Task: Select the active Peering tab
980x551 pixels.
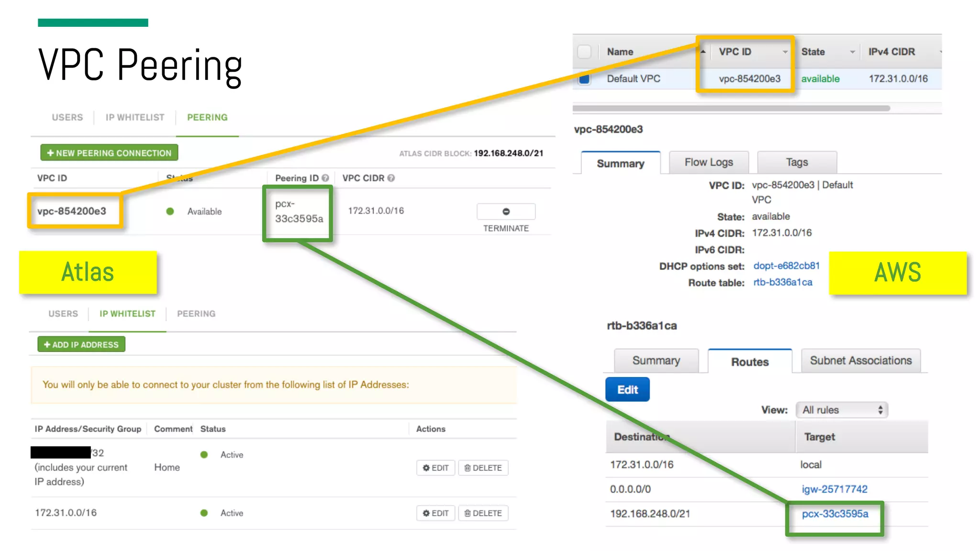Action: [207, 117]
